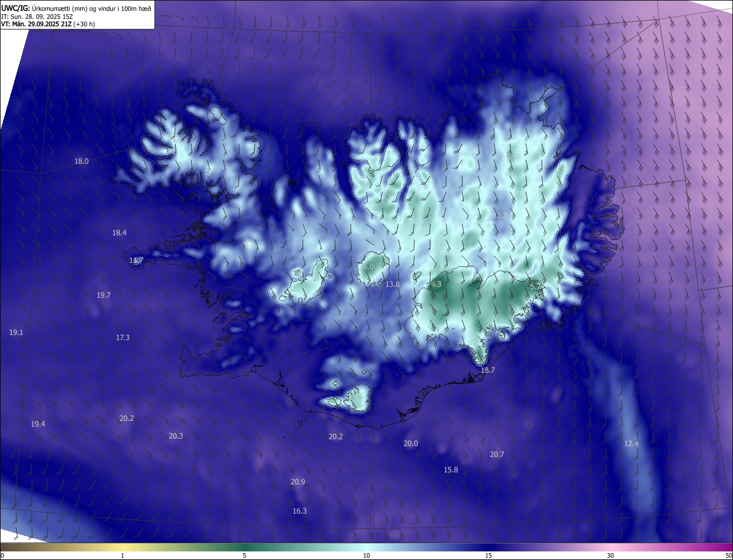
Task: Click the legend tick labeled 30
Action: 610,555
